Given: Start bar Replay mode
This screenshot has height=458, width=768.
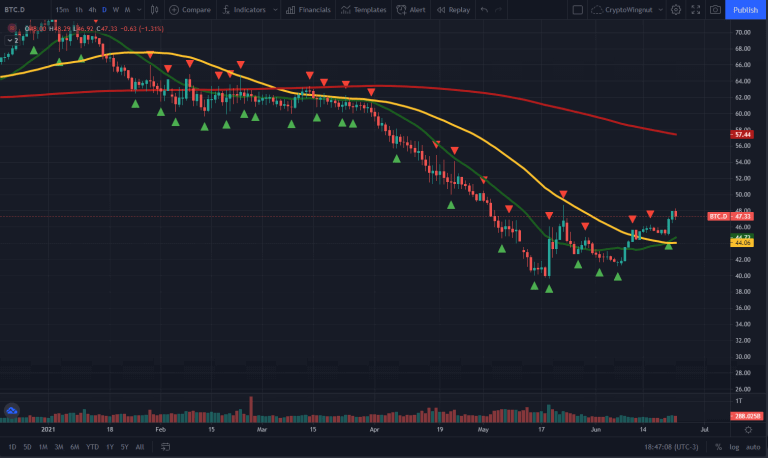Looking at the screenshot, I should pyautogui.click(x=453, y=10).
